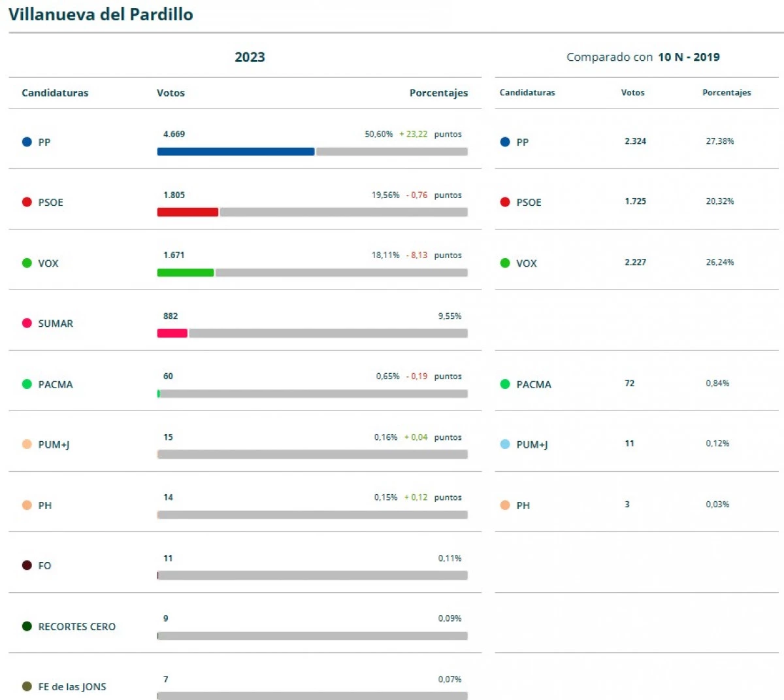This screenshot has height=700, width=784.
Task: Click the VOX vote count "1.671"
Action: click(x=174, y=255)
